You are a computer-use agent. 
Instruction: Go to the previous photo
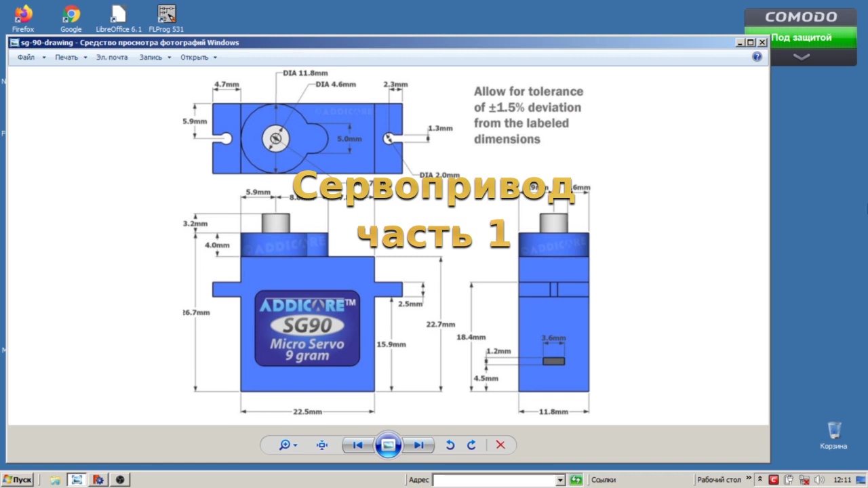click(357, 445)
